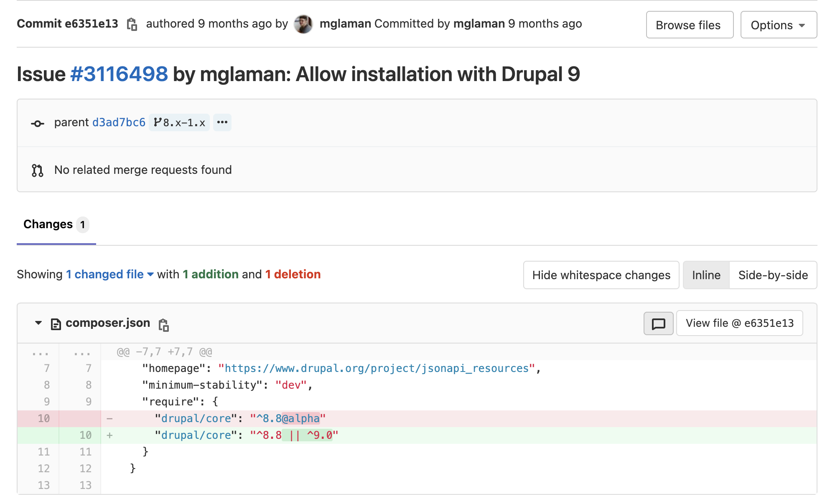
Task: Click the removed '^8.8@alpha' line
Action: click(x=458, y=418)
